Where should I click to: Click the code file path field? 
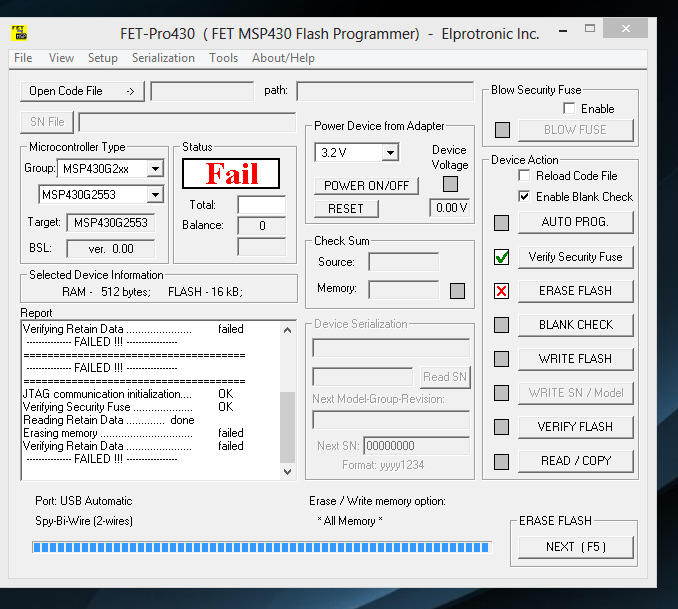(385, 92)
